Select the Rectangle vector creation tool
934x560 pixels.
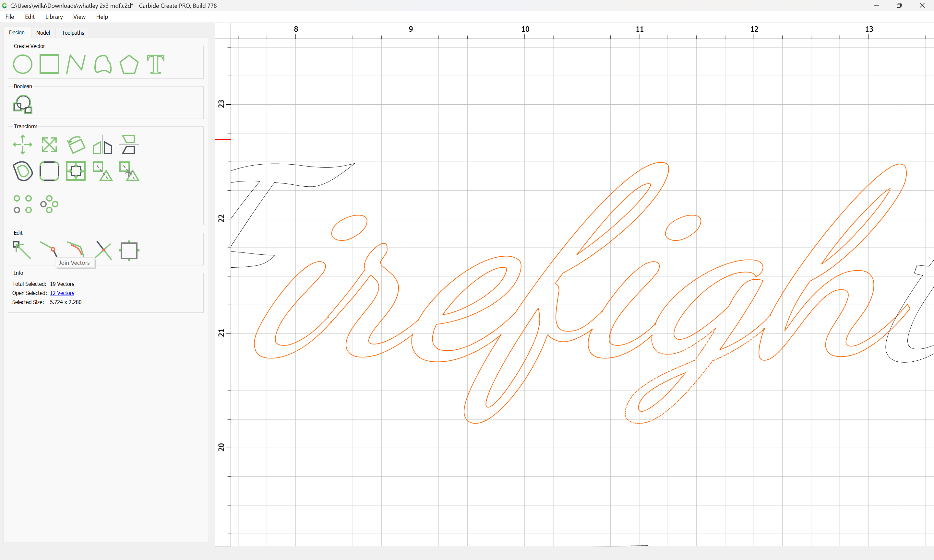pos(49,64)
